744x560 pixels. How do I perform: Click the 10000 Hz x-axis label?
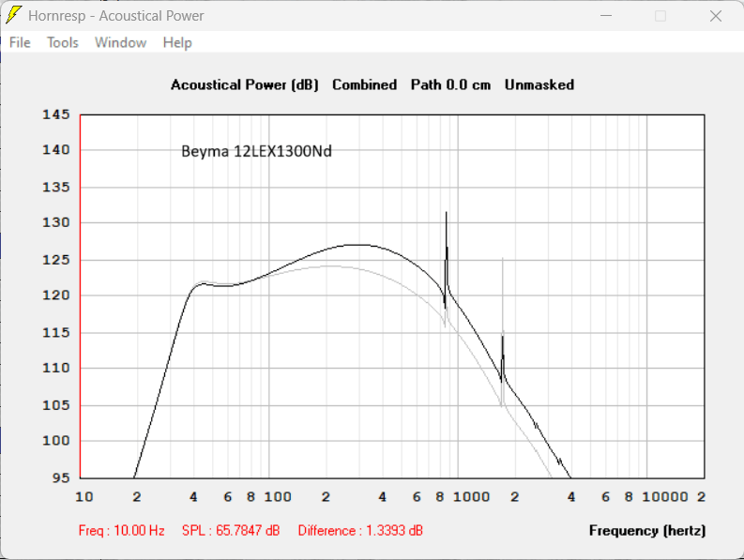pos(665,497)
